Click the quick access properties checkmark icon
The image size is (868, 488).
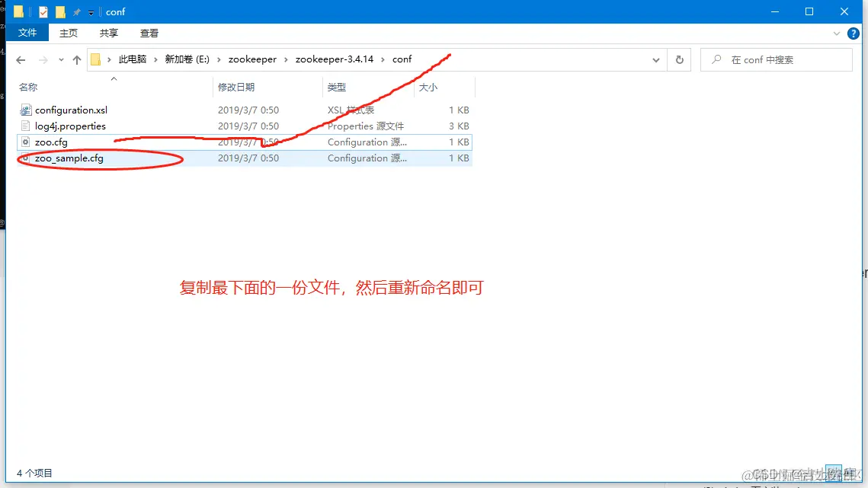43,11
